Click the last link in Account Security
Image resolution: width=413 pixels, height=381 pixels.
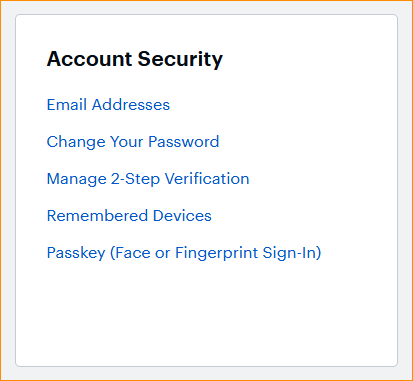[x=184, y=253]
